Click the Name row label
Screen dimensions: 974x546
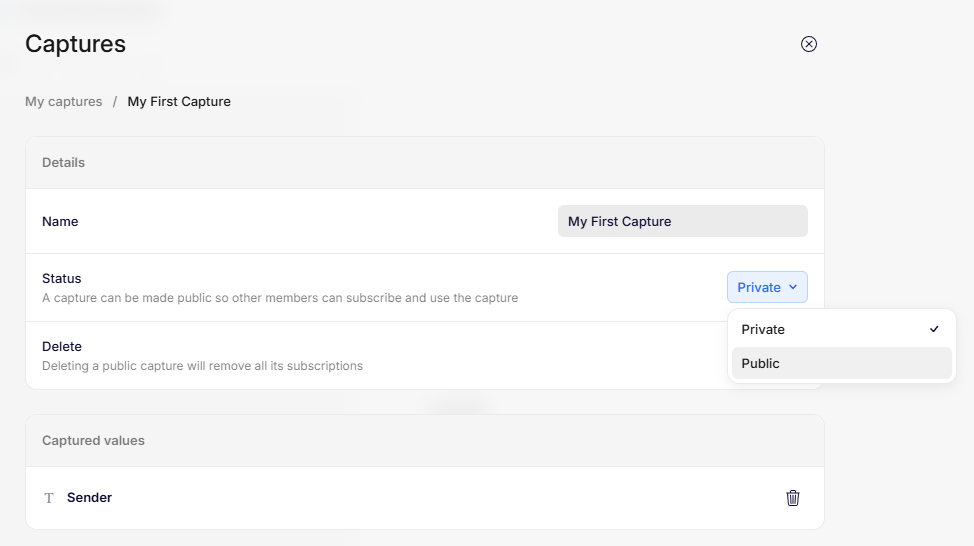click(60, 221)
